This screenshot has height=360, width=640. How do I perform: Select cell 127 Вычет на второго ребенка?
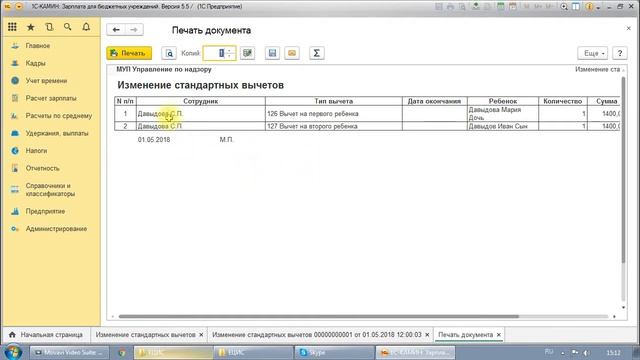point(333,126)
